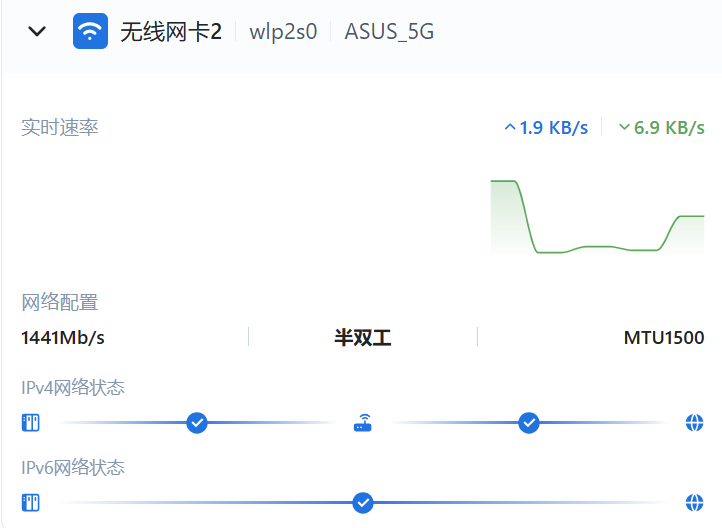Click the blue Wi-Fi adapter icon
722x528 pixels.
point(90,31)
